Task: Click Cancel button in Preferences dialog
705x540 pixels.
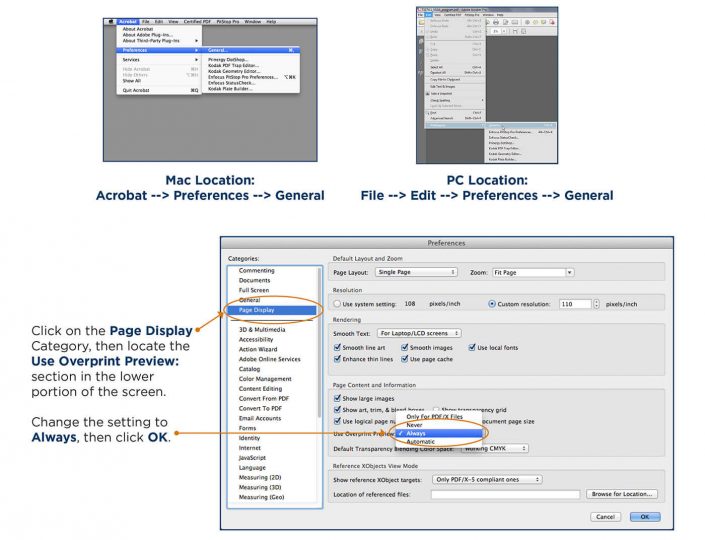Action: click(x=605, y=517)
